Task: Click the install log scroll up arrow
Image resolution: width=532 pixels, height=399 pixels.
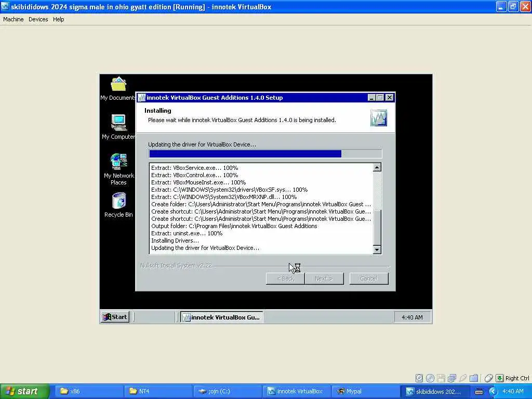Action: (x=377, y=167)
